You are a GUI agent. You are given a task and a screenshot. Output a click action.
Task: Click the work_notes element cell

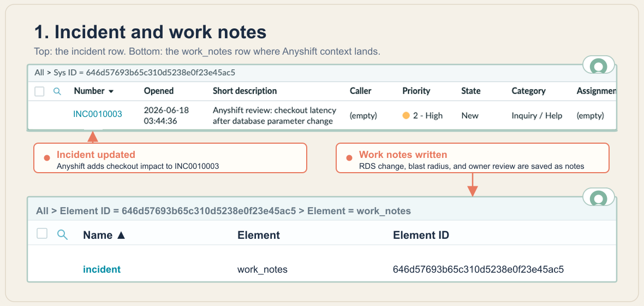[263, 270]
